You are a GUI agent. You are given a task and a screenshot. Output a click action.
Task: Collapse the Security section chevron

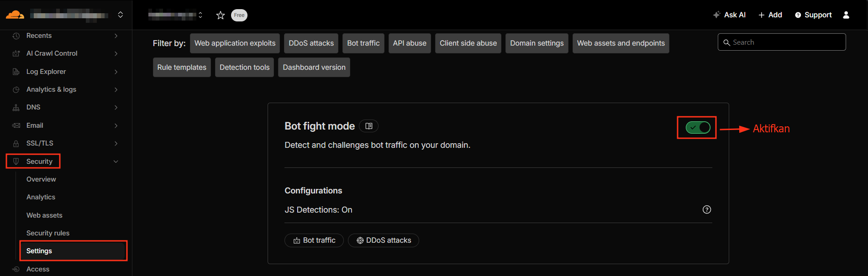pos(116,161)
